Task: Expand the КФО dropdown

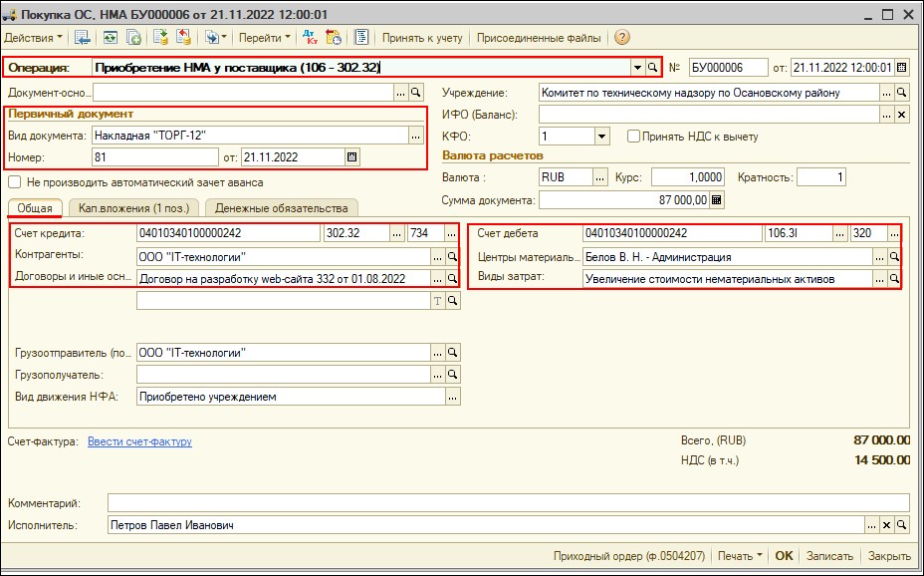Action: pos(601,137)
